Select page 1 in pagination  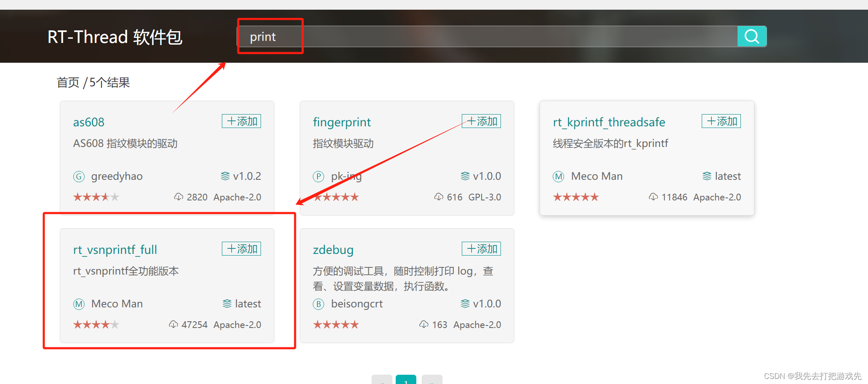[x=406, y=380]
